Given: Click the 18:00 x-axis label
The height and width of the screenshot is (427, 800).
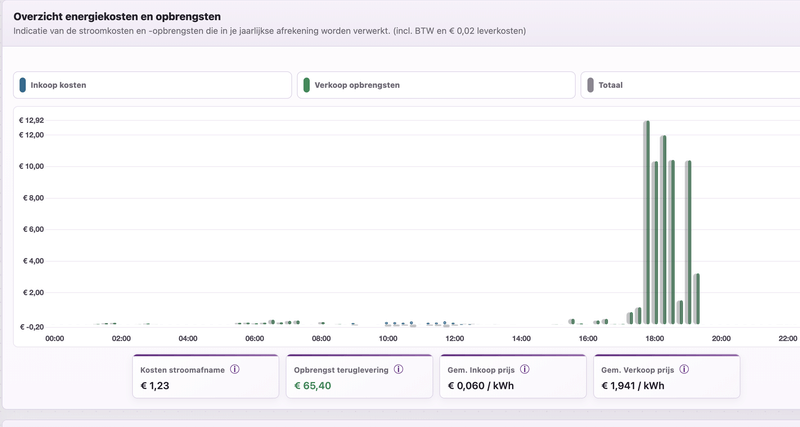Looking at the screenshot, I should click(655, 338).
